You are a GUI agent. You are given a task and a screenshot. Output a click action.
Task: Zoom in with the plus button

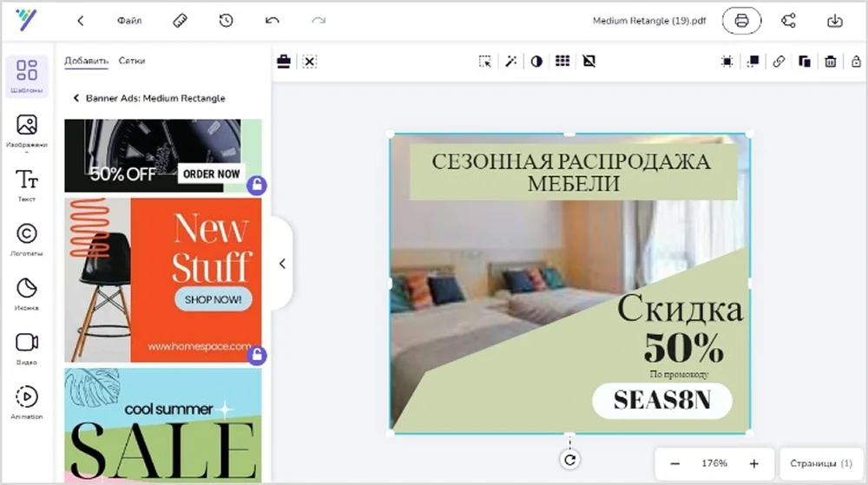click(x=753, y=463)
